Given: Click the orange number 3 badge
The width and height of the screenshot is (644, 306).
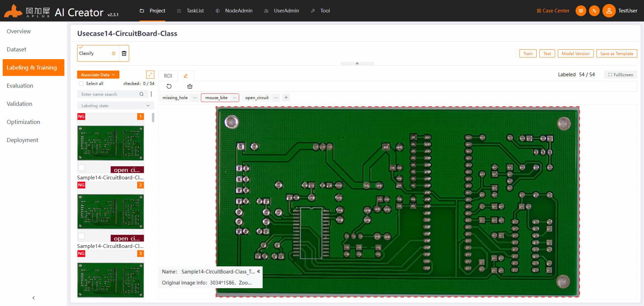Looking at the screenshot, I should (141, 254).
